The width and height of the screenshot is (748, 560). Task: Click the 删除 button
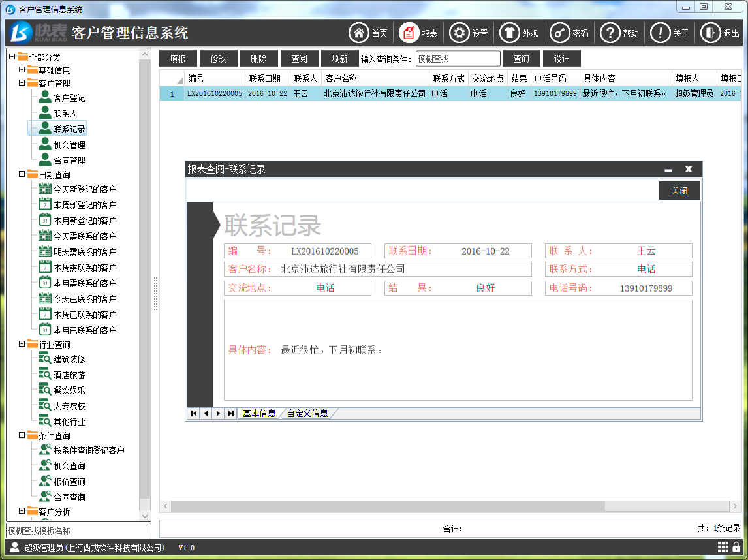258,59
